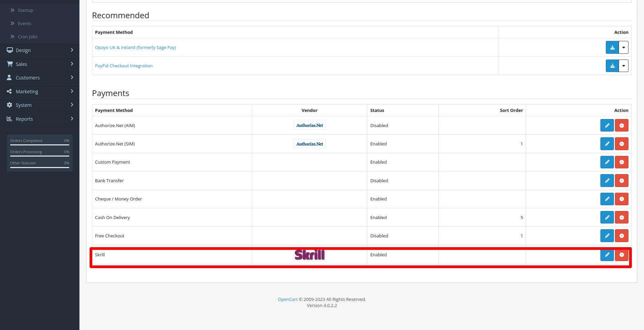Uninstall the Custom Payment method
The width and height of the screenshot is (644, 330).
pyautogui.click(x=621, y=162)
